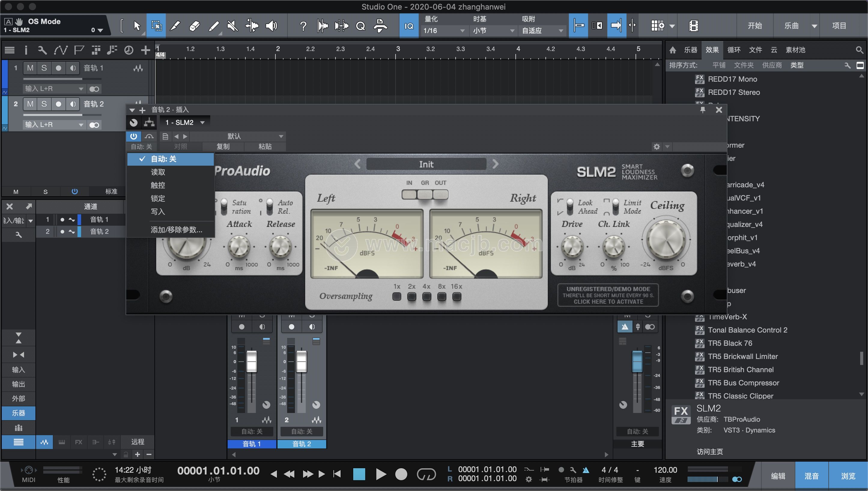Toggle the IQ input quantize button

[x=409, y=26]
